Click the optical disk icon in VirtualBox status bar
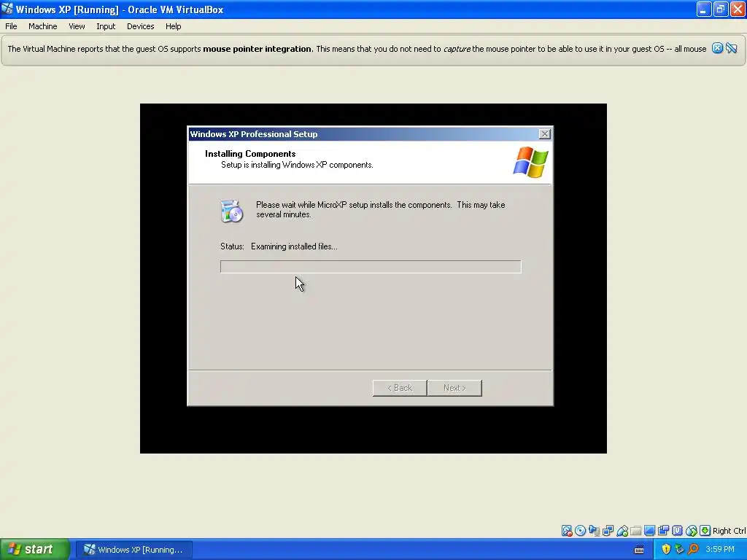This screenshot has height=560, width=747. click(x=580, y=531)
